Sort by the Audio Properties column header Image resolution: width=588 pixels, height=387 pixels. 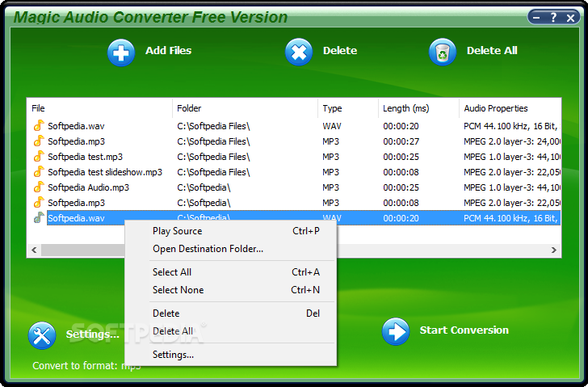point(510,108)
